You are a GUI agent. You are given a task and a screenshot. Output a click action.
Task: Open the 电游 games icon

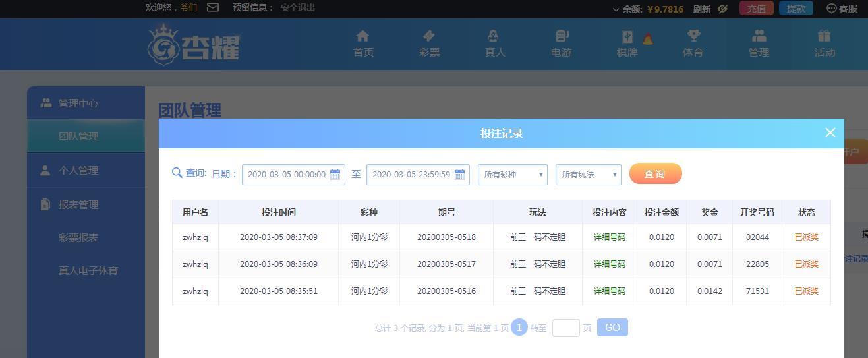tap(562, 36)
